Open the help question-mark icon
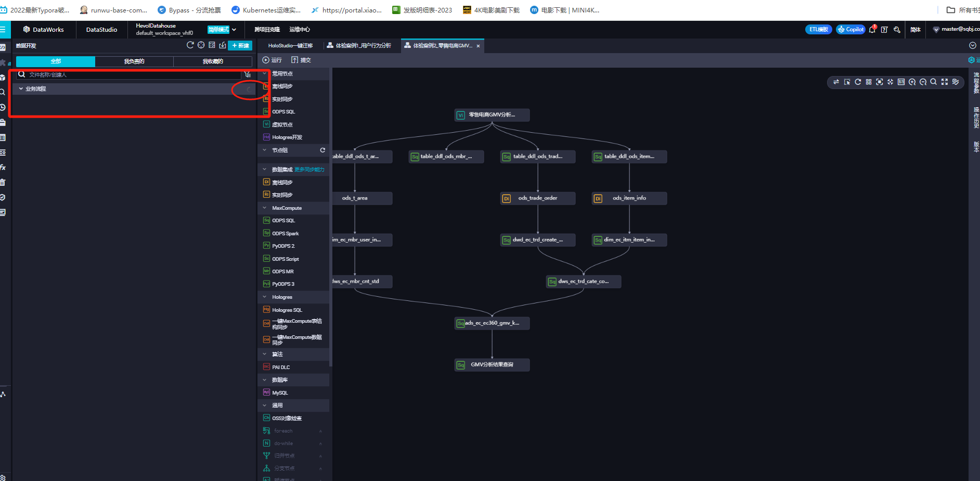 884,30
